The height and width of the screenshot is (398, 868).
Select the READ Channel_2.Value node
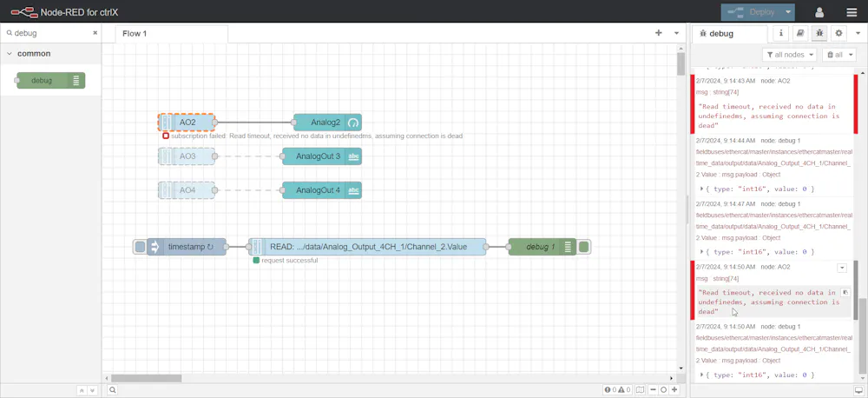367,247
